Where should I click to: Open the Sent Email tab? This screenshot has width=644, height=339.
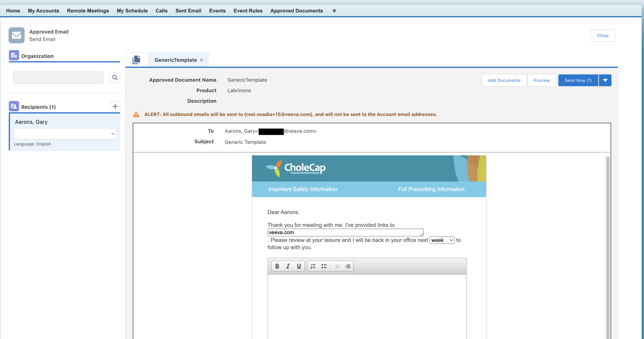tap(188, 11)
